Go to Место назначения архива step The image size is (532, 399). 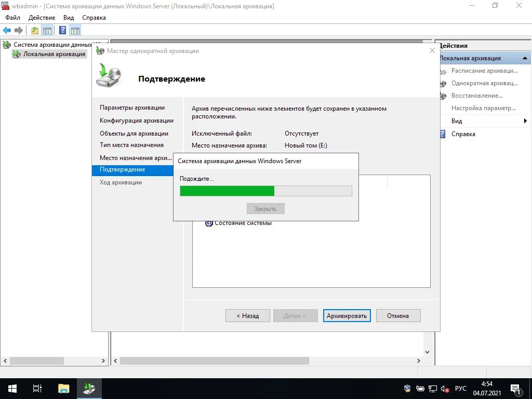click(x=136, y=158)
